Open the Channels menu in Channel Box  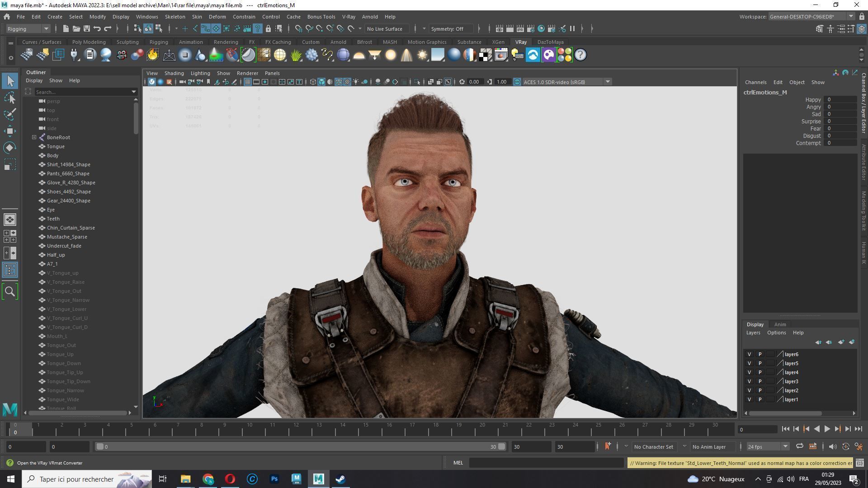coord(755,82)
